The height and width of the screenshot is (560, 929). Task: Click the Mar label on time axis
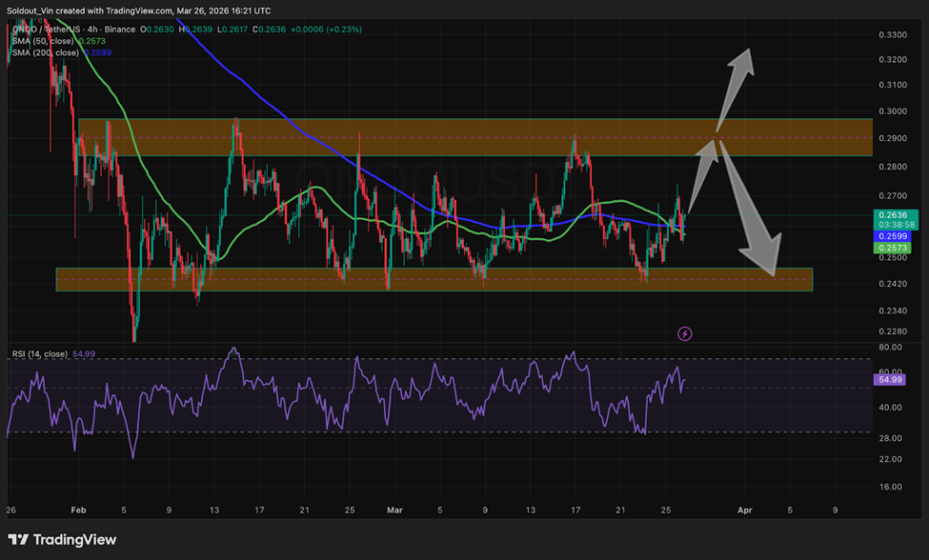pos(394,510)
